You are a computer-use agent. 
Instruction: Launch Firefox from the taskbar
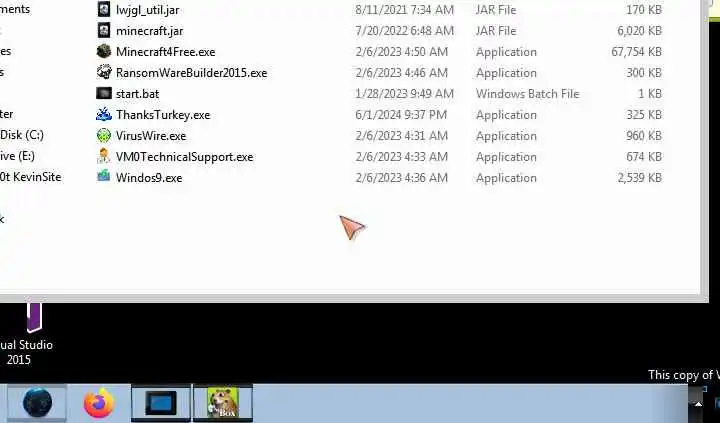click(x=99, y=403)
